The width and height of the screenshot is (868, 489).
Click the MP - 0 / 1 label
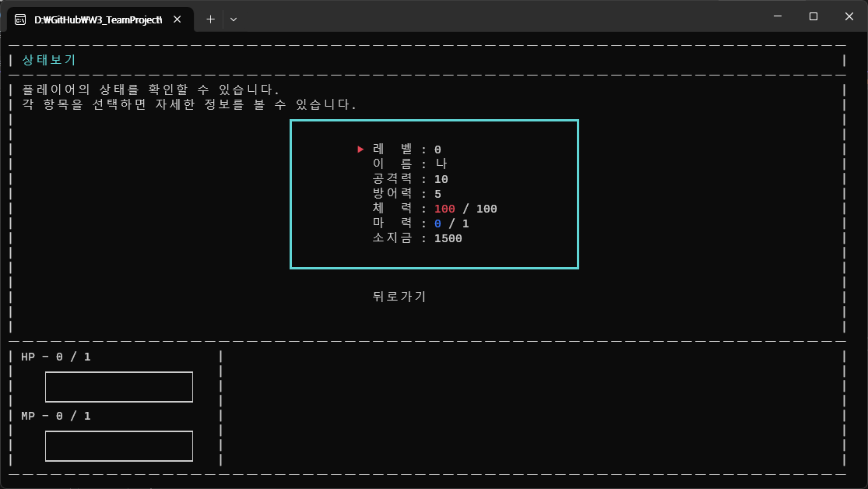[56, 416]
